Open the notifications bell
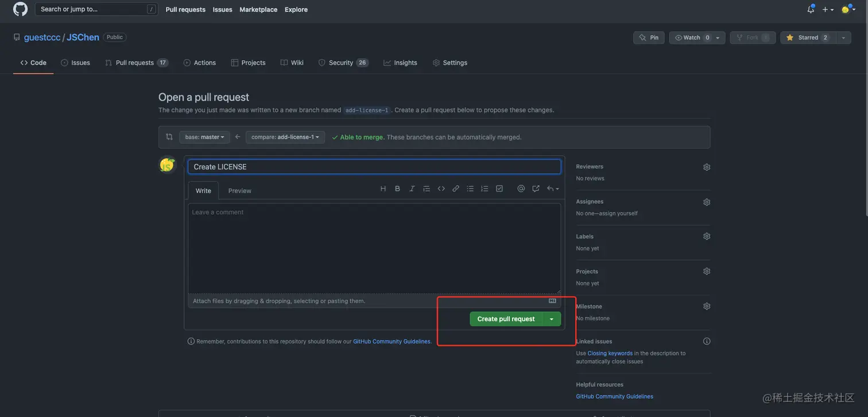868x417 pixels. click(811, 9)
